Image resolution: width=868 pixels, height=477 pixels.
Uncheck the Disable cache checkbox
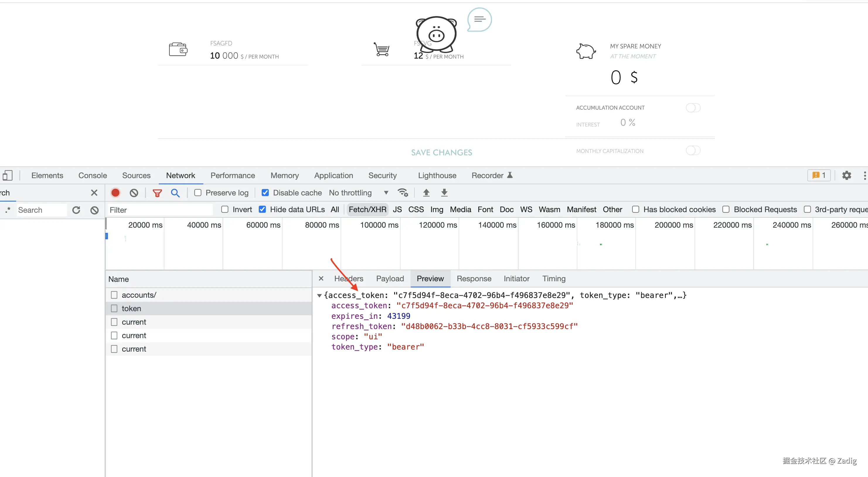(265, 193)
